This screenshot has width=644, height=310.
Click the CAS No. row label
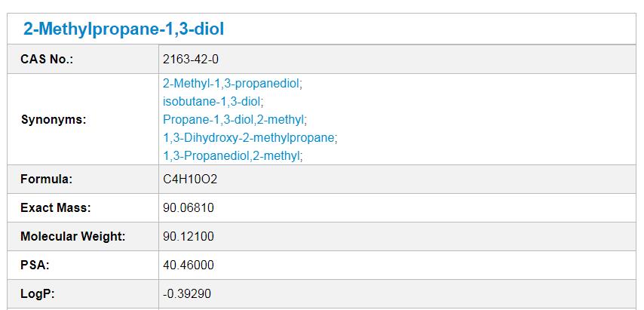(47, 60)
